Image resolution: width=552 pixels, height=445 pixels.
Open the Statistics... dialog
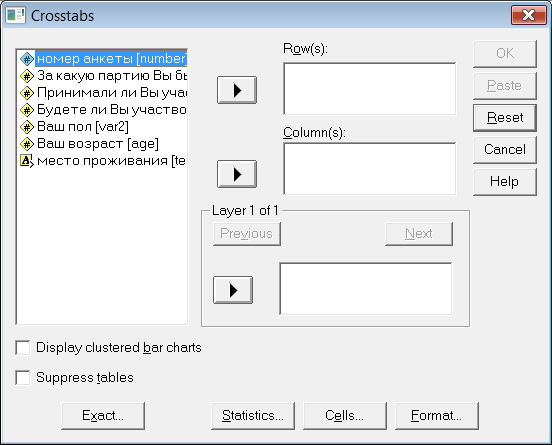click(x=253, y=416)
